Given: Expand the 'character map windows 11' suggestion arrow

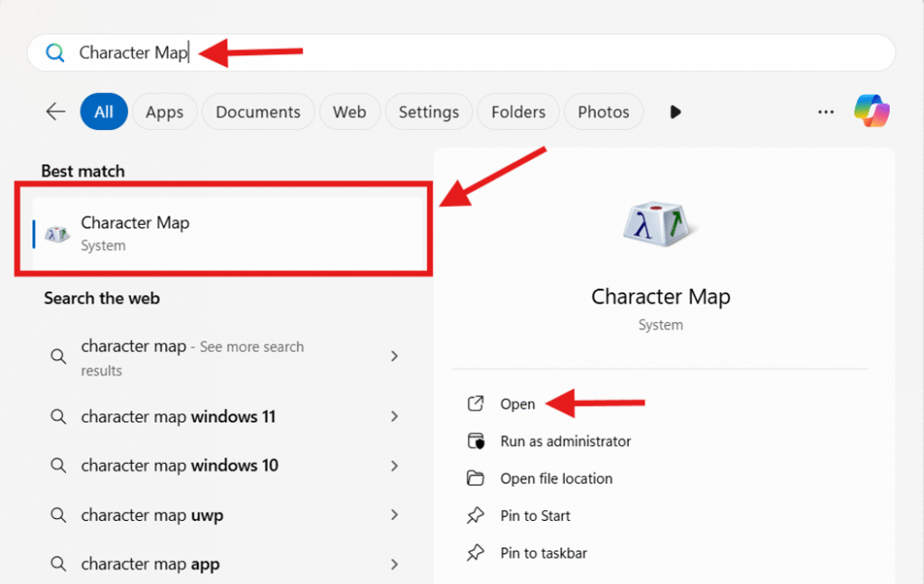Looking at the screenshot, I should click(x=394, y=416).
